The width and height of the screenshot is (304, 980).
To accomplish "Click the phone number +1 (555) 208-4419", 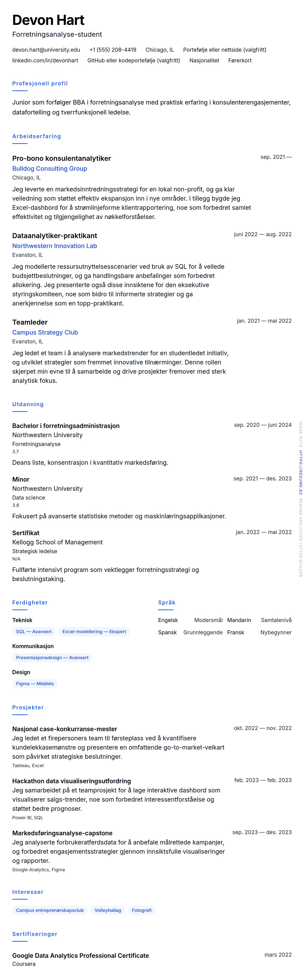I will 113,50.
